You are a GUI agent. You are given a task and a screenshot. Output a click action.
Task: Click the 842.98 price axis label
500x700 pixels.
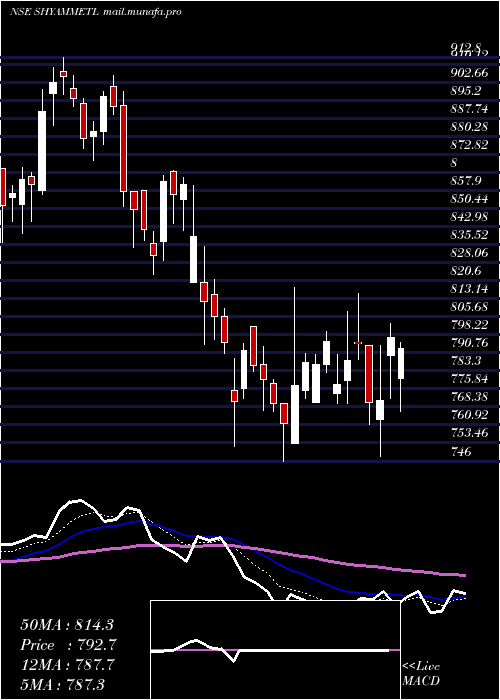tap(469, 217)
